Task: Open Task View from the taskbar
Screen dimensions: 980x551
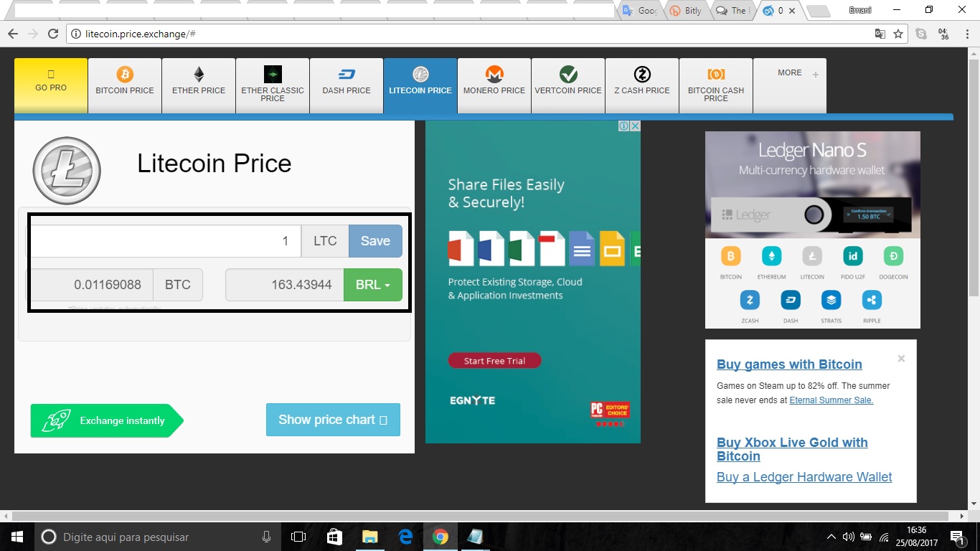Action: click(298, 537)
